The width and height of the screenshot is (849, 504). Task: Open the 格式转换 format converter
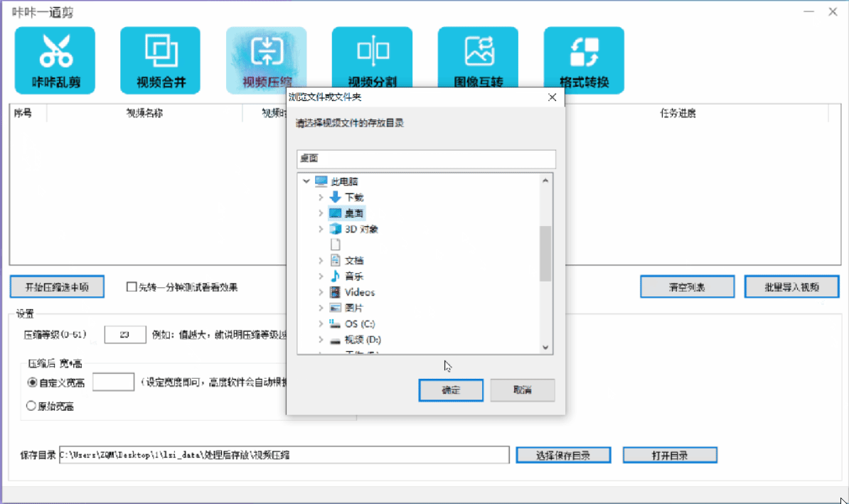pos(584,60)
